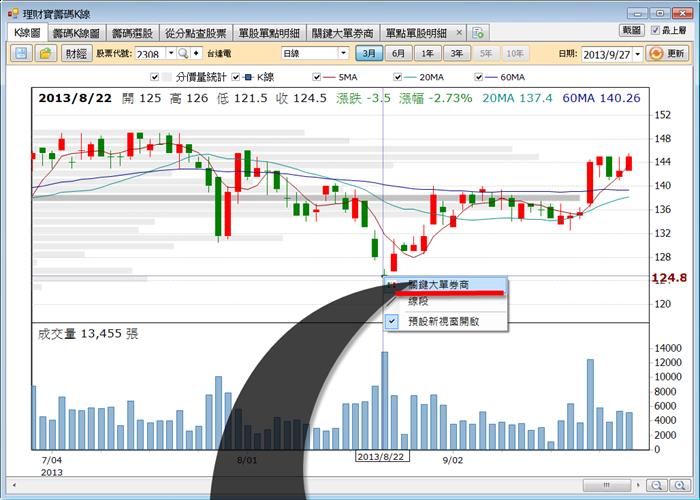Switch to the 關鍵大單券商 tab
The image size is (700, 500).
click(342, 33)
